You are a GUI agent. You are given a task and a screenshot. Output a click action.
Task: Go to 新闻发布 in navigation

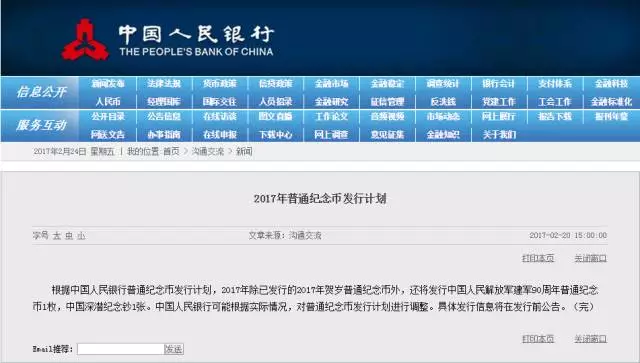108,84
